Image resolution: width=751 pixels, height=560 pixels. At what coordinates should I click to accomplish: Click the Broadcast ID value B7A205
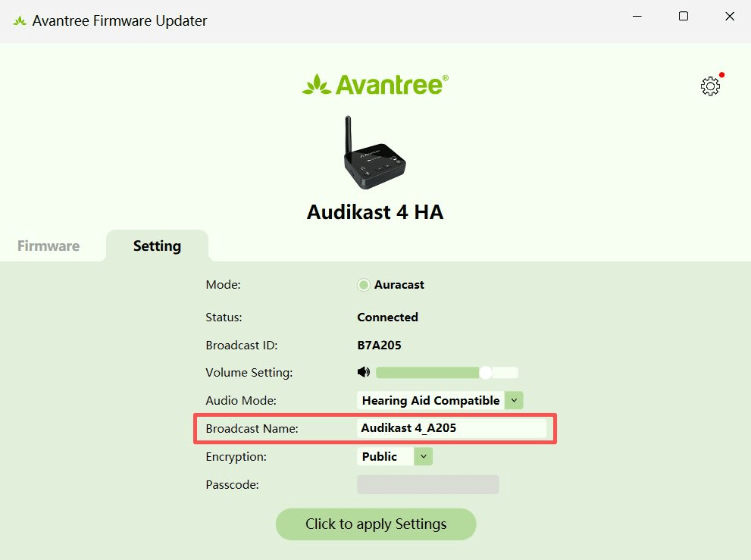[380, 345]
